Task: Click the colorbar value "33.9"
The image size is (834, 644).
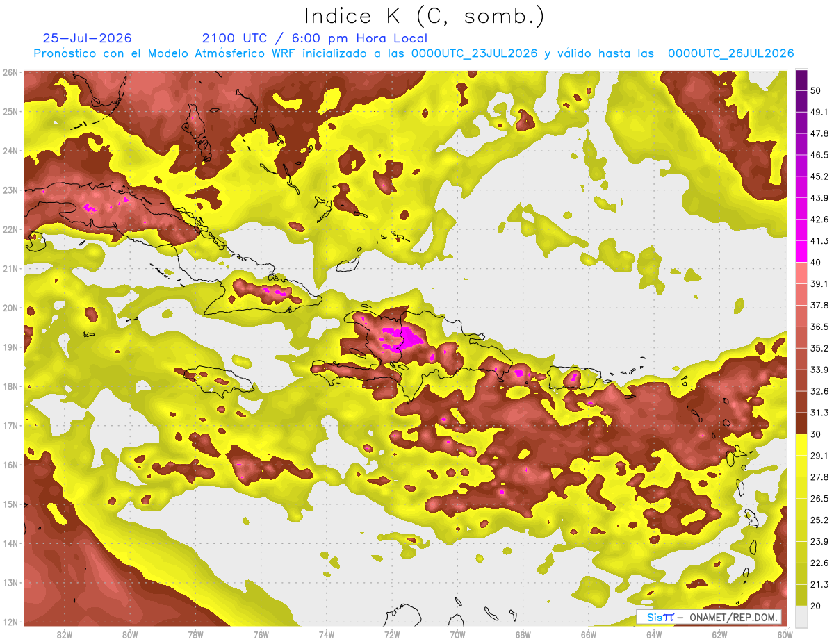Action: pyautogui.click(x=819, y=370)
